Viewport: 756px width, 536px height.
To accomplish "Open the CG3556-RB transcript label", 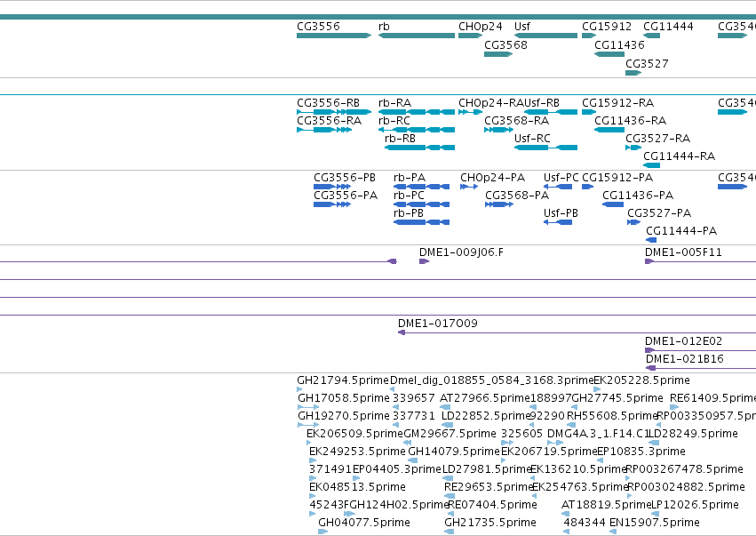I will (329, 103).
